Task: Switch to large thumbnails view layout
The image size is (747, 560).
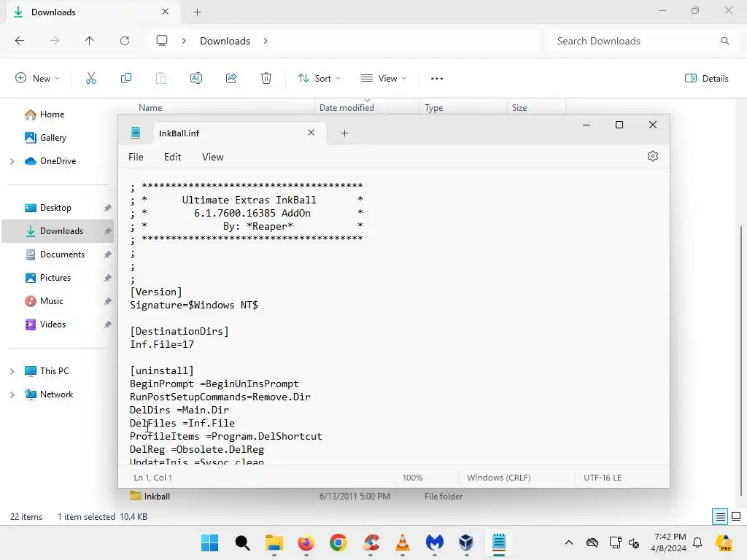Action: 736,517
